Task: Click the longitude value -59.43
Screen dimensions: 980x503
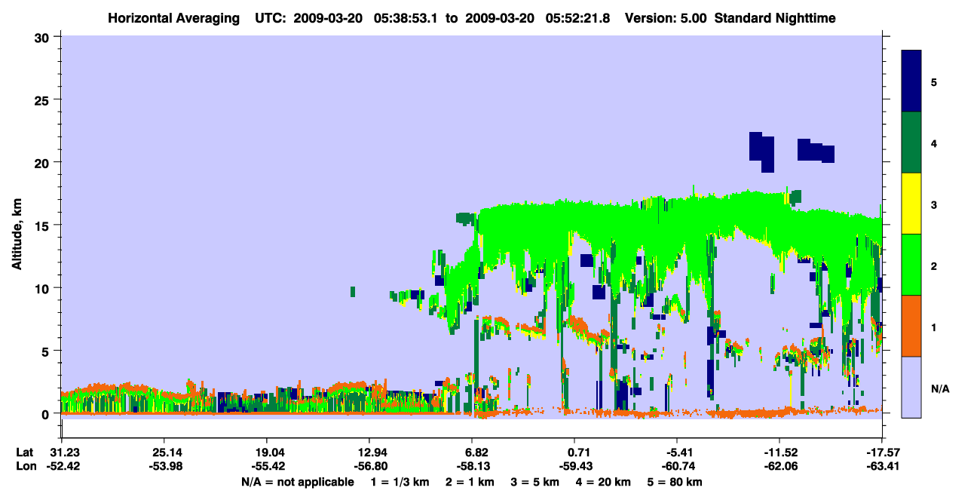Action: (x=574, y=466)
